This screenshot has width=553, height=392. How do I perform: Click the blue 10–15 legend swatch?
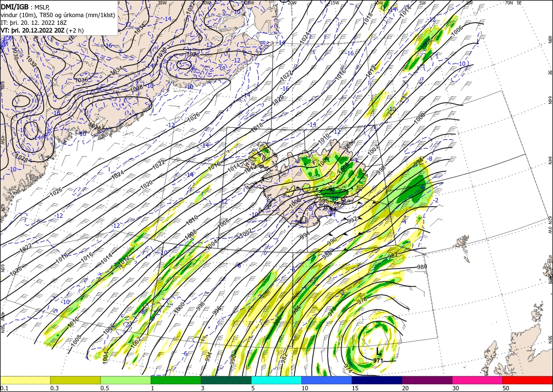tap(327, 380)
